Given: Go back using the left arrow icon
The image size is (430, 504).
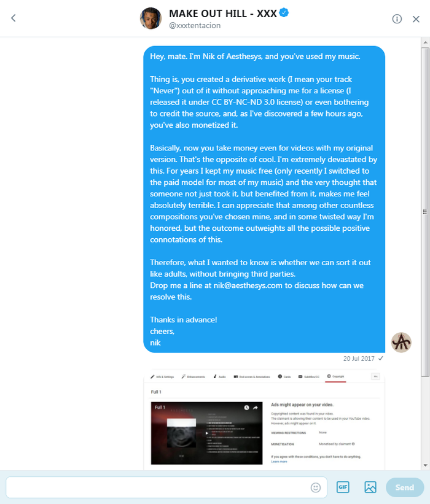Looking at the screenshot, I should coord(13,18).
